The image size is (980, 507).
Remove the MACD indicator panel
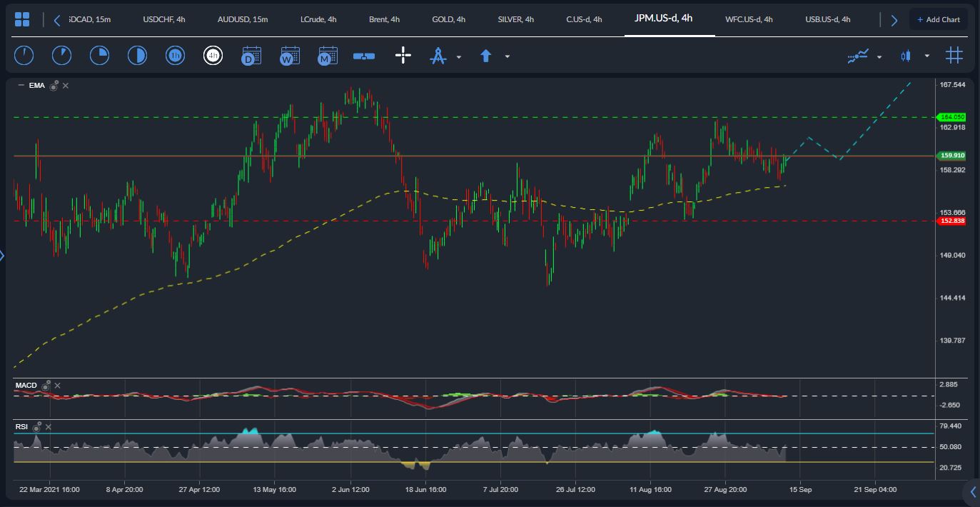[x=58, y=386]
